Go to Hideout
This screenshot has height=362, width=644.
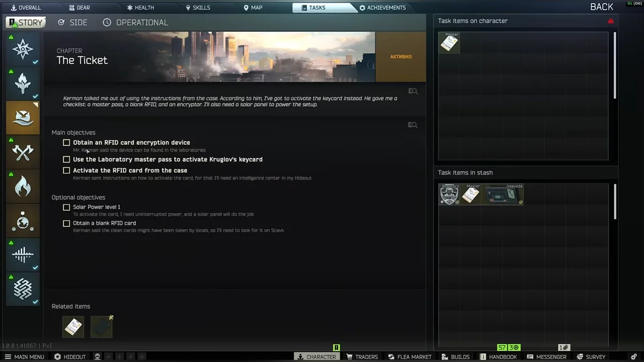click(70, 357)
